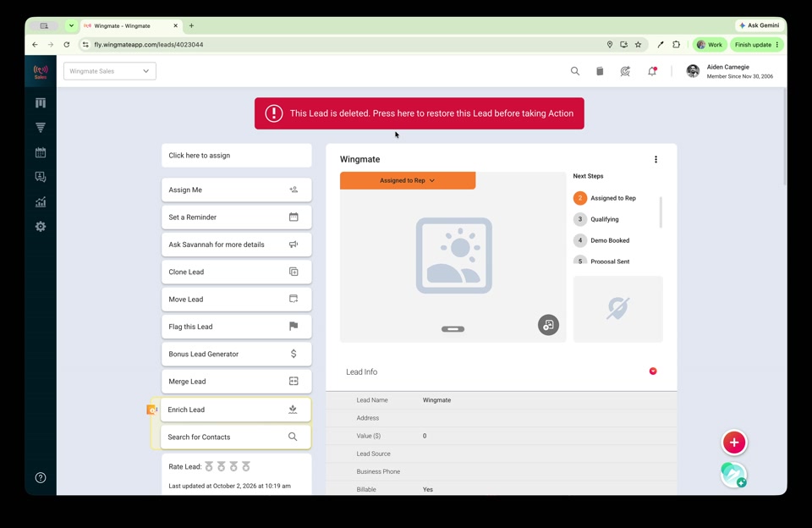Click Aiden Carnegie profile avatar
The image size is (812, 528).
[693, 71]
